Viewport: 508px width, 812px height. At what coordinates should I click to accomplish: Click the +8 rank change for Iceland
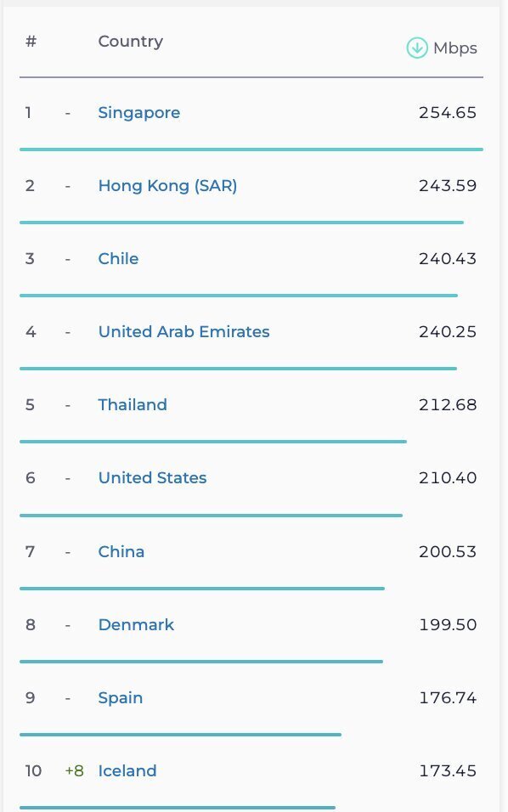tap(74, 770)
